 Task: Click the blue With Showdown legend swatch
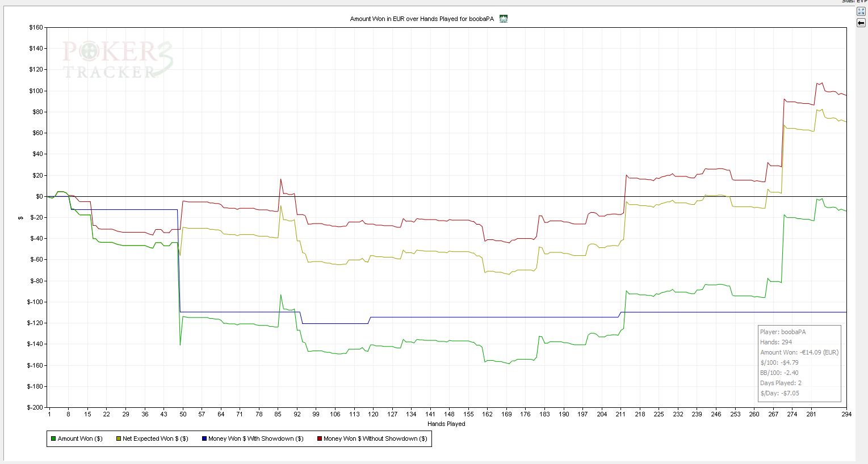(204, 438)
